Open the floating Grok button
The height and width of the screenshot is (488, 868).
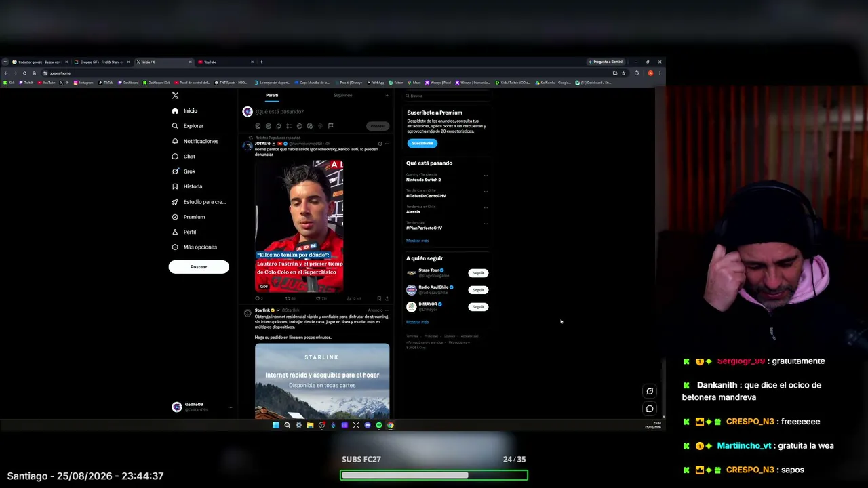650,391
